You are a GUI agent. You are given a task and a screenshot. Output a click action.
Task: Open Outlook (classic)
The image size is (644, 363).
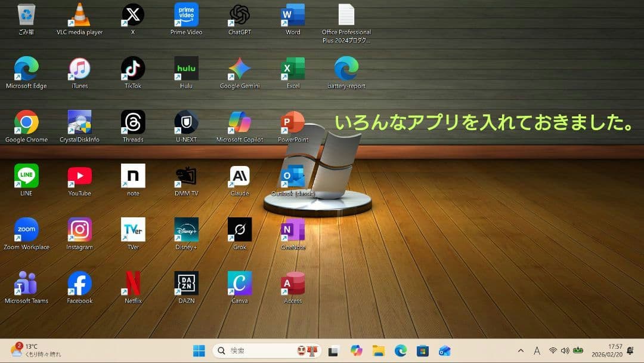point(292,176)
